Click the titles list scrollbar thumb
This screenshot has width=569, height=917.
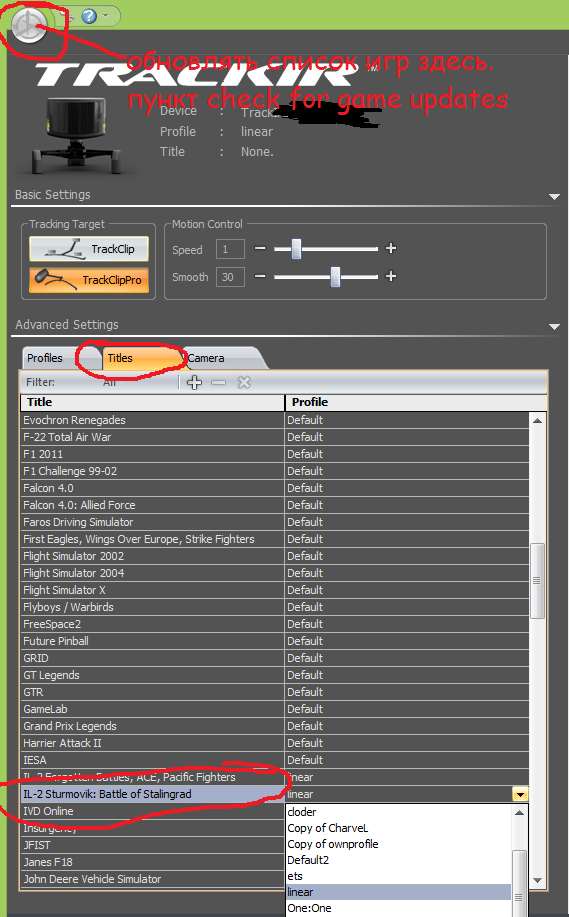pyautogui.click(x=537, y=581)
